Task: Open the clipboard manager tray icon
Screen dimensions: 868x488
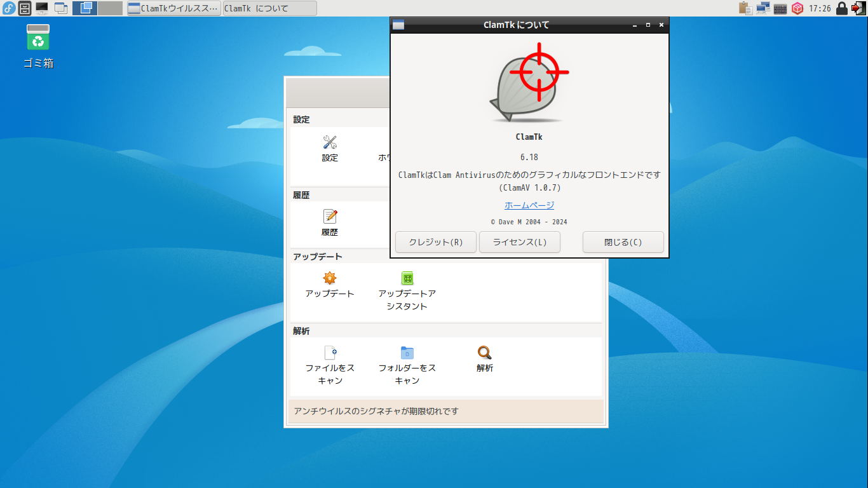Action: pos(746,8)
